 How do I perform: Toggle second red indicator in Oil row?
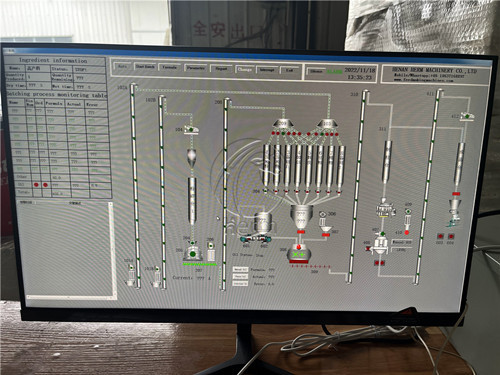(45, 185)
